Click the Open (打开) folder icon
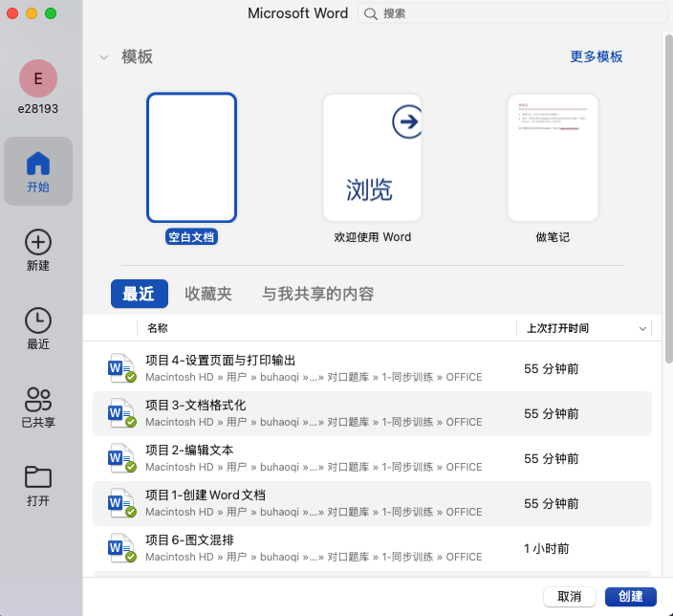This screenshot has width=673, height=616. (38, 477)
